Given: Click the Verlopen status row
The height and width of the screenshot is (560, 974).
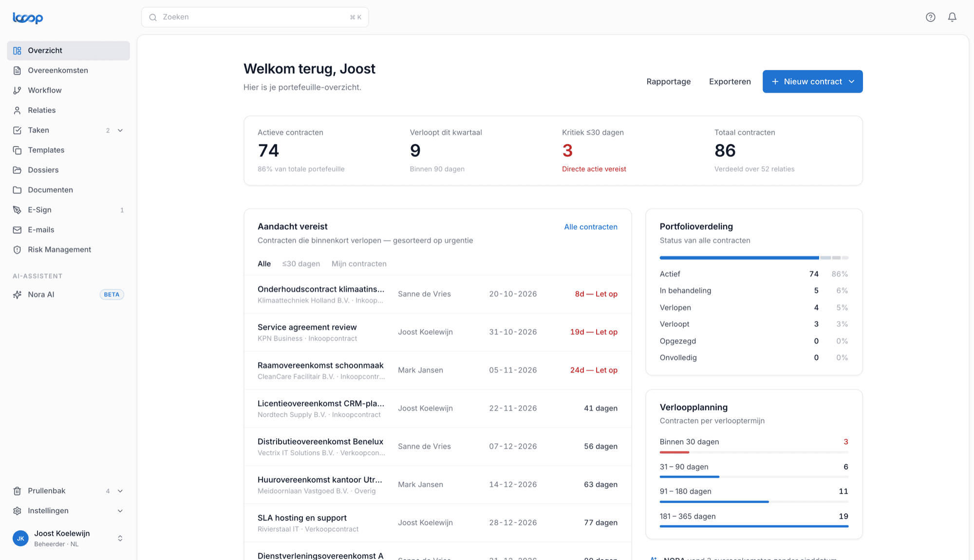Looking at the screenshot, I should (x=754, y=308).
